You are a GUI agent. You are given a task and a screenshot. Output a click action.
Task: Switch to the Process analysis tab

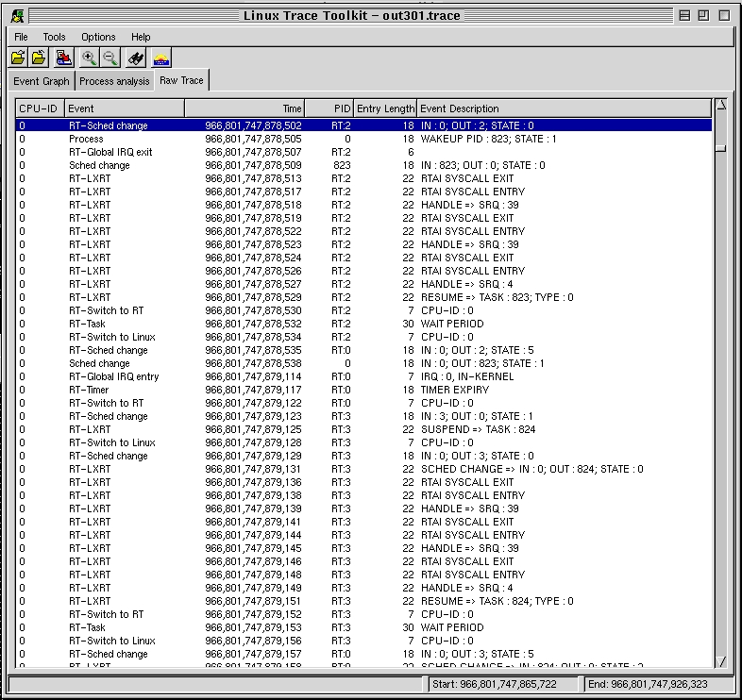click(114, 81)
